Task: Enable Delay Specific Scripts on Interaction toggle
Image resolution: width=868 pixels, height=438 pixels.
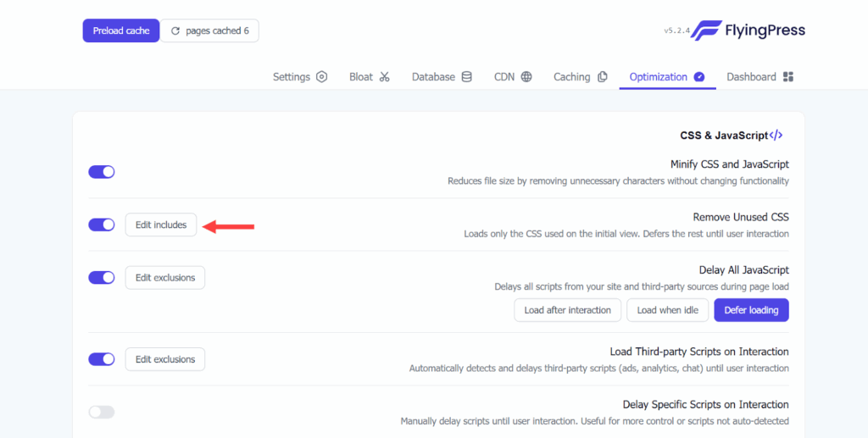Action: [102, 413]
